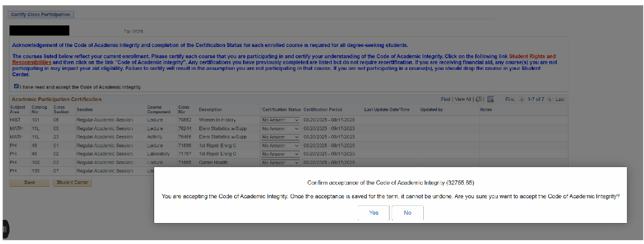Expand Certification Status for PH 48 Laboratory
Viewport: 644px width, 244px height.
[x=280, y=154]
